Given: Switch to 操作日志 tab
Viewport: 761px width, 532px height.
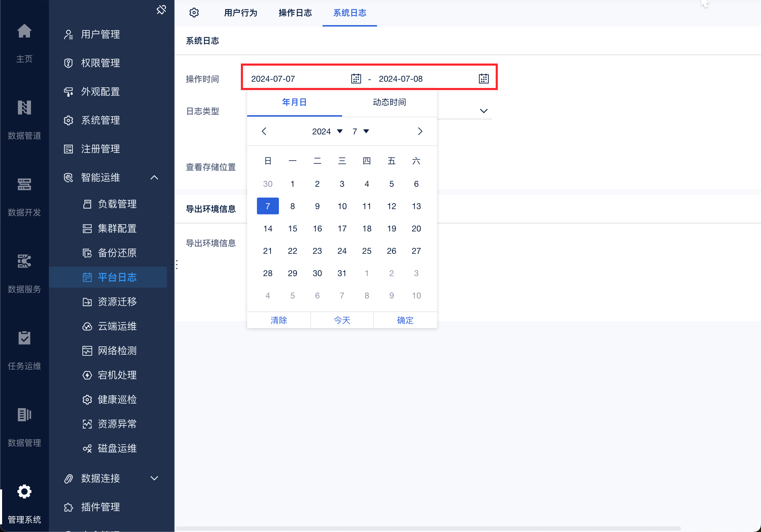Looking at the screenshot, I should tap(295, 13).
